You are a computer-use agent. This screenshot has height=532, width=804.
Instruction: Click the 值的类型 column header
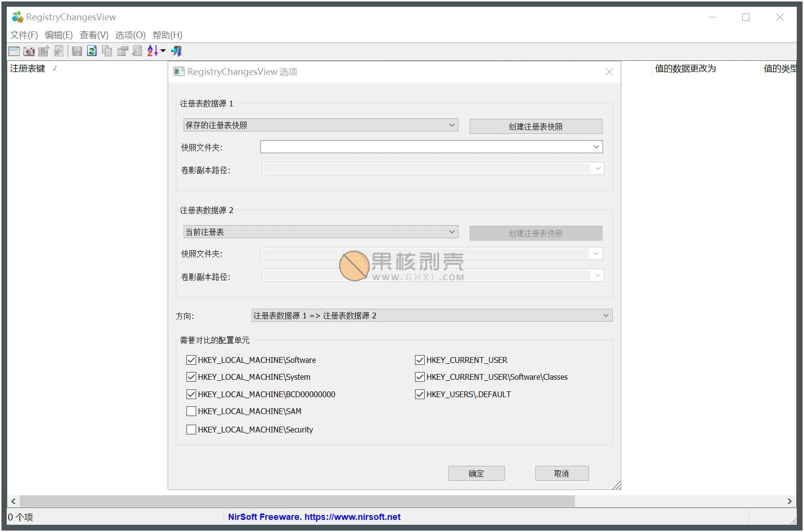click(x=780, y=69)
